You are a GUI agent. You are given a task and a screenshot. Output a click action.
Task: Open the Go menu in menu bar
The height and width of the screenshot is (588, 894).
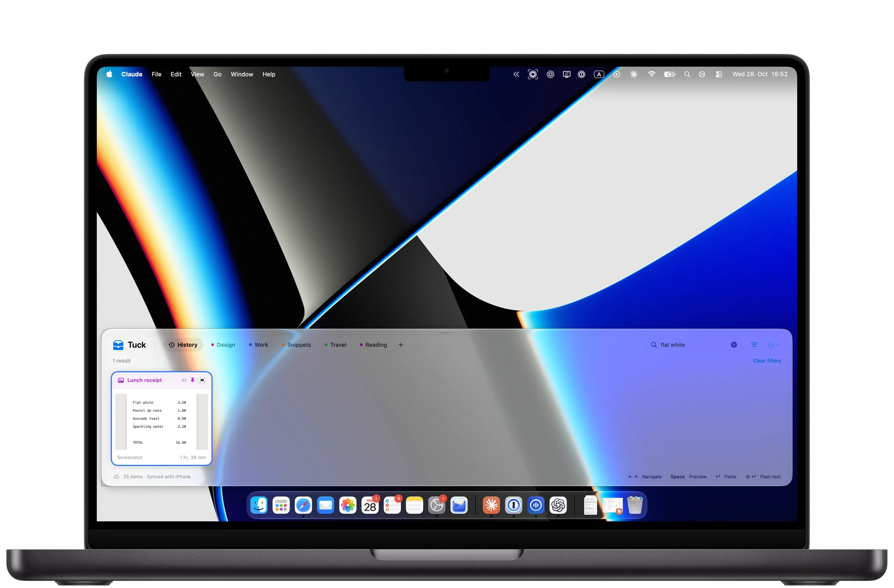(x=217, y=74)
